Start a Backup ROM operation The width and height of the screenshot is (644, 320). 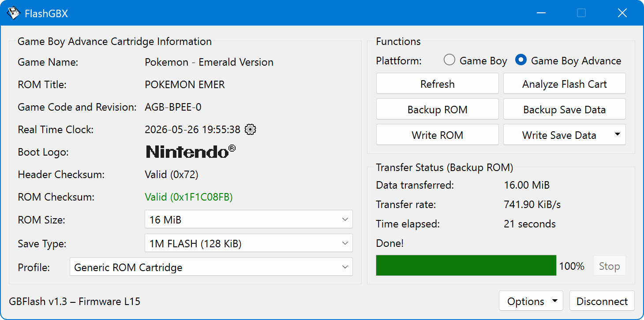(438, 109)
